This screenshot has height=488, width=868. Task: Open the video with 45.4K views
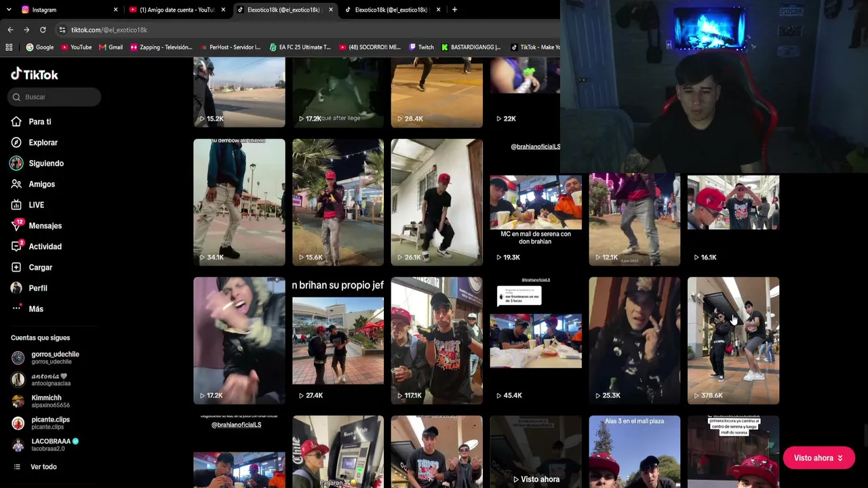tap(536, 340)
